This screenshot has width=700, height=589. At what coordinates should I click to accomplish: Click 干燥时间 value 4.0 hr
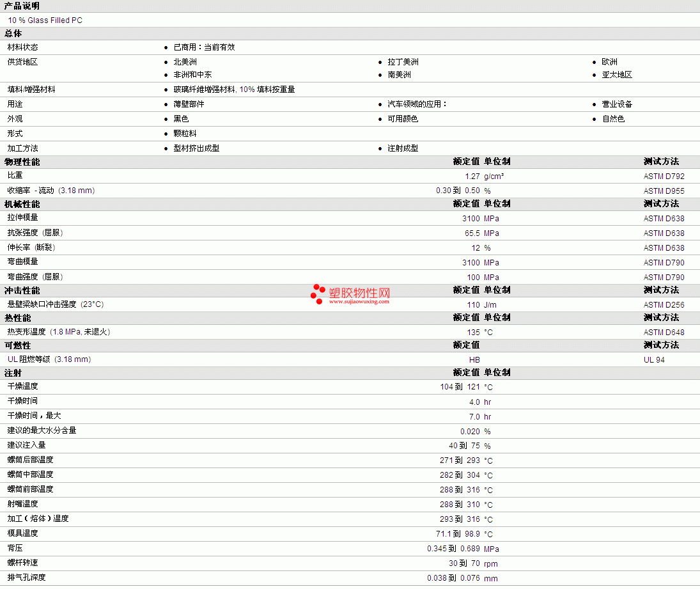coord(480,402)
